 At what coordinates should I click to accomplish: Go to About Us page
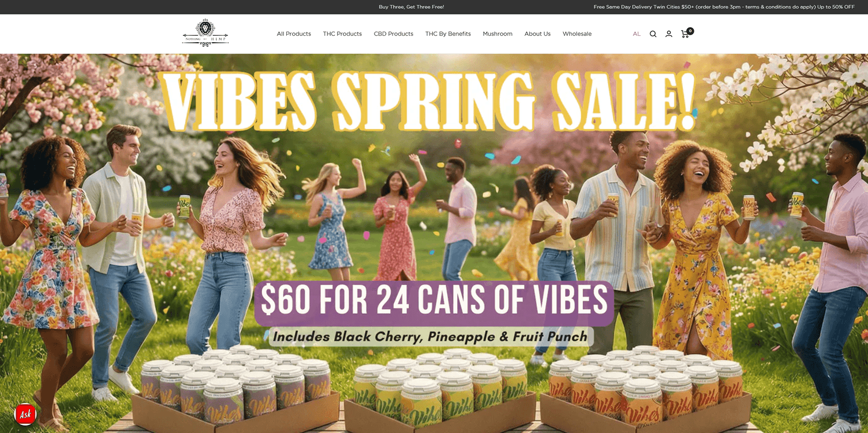pyautogui.click(x=537, y=34)
